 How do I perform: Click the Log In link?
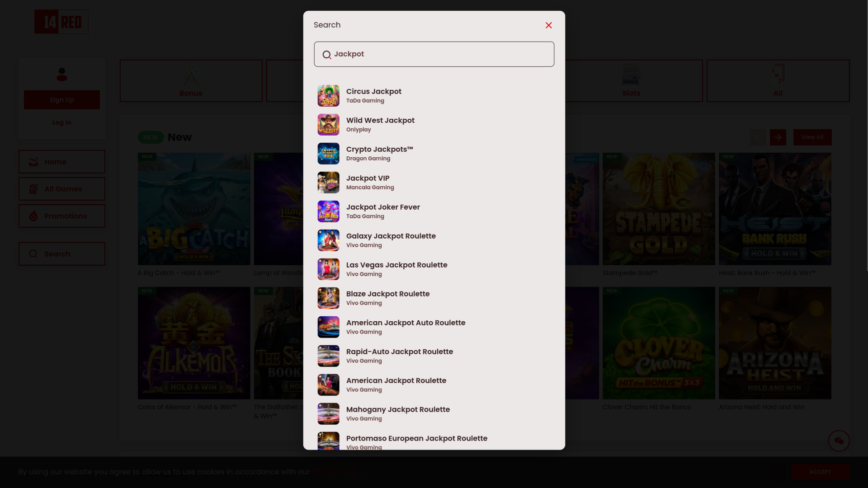pyautogui.click(x=61, y=122)
